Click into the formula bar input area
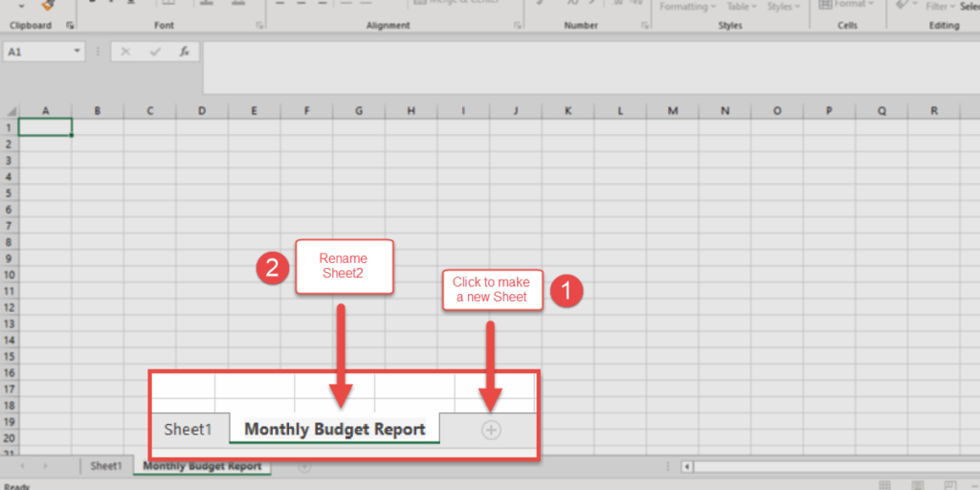Viewport: 980px width, 490px height. 590,68
